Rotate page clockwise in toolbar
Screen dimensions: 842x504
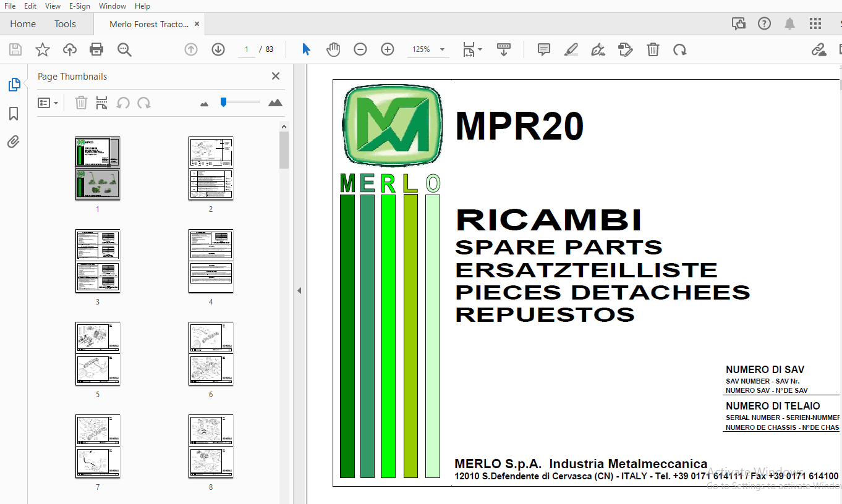coord(680,49)
